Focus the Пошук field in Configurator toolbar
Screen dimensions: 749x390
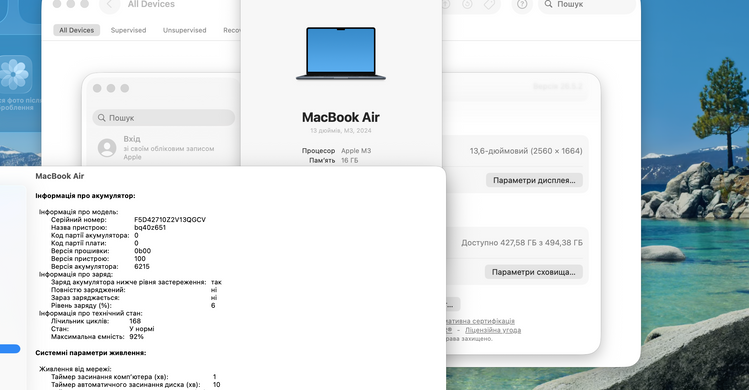point(588,5)
